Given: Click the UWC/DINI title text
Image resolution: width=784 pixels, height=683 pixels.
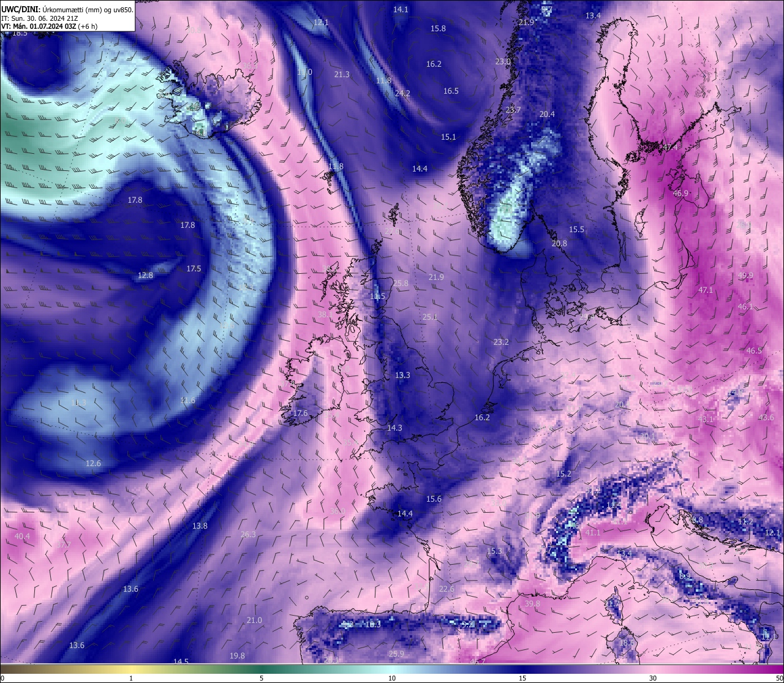Looking at the screenshot, I should click(20, 9).
